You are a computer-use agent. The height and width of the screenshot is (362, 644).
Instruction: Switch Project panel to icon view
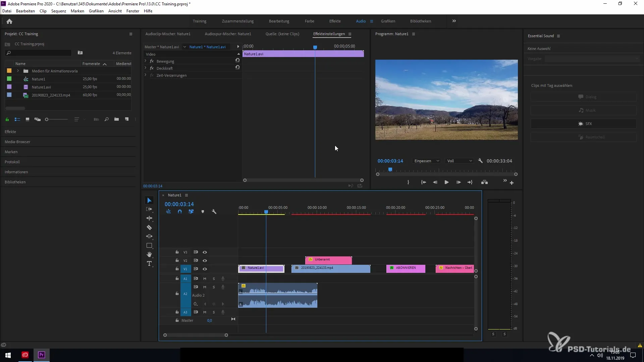28,119
